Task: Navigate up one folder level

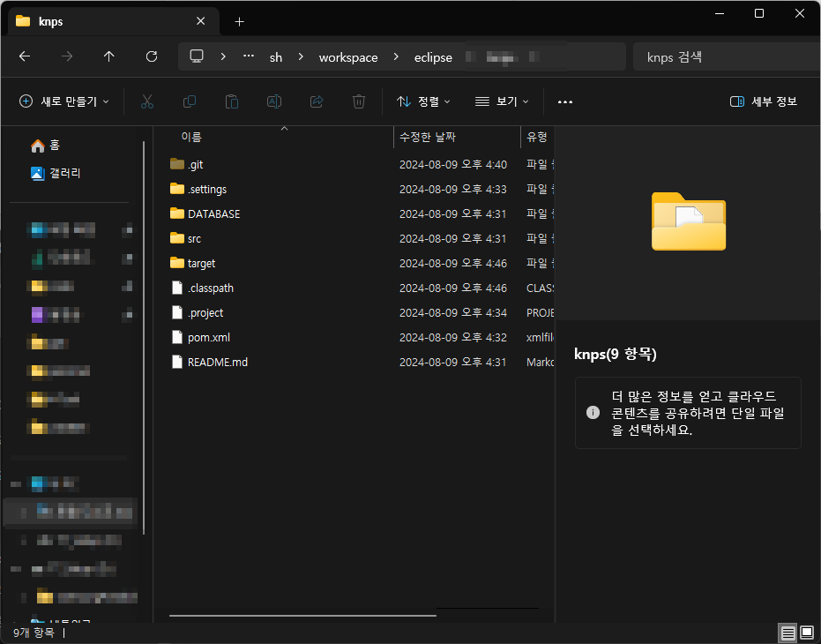Action: tap(109, 56)
